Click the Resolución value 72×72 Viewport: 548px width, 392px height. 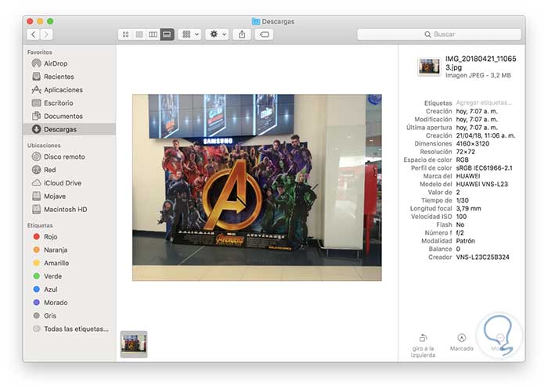tap(466, 152)
